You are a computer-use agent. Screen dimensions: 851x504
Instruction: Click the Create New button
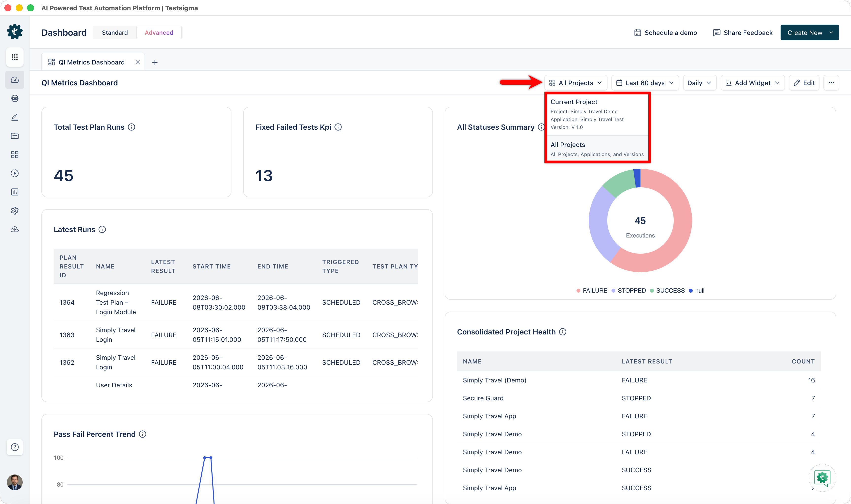810,32
